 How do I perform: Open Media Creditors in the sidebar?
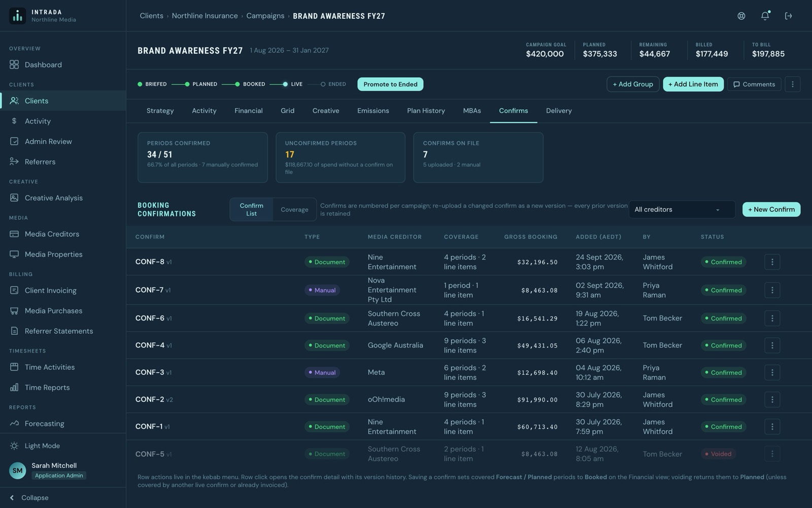[x=63, y=234]
